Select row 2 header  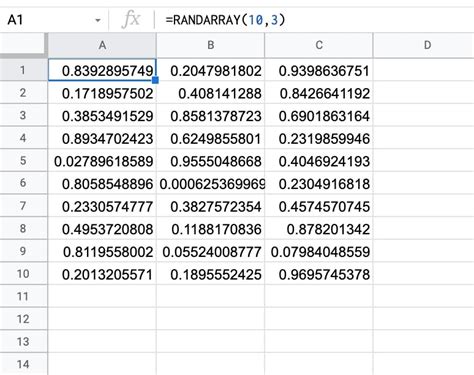23,93
